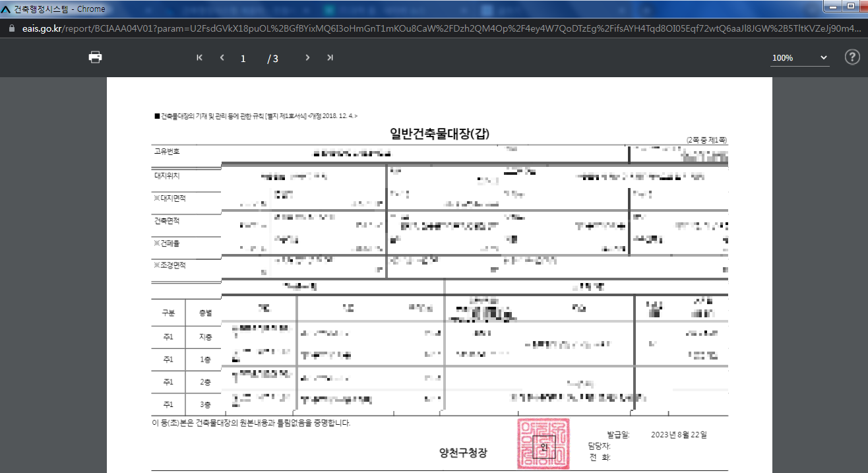Select the eais.go.kr URL in the address bar
This screenshot has width=868, height=473.
pyautogui.click(x=442, y=29)
